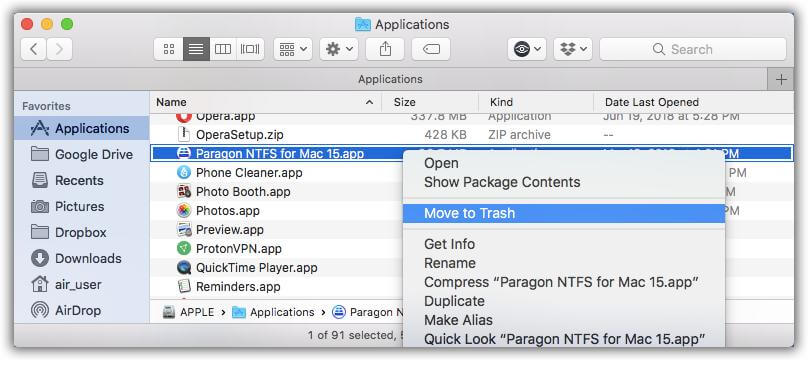
Task: Open Applications in the sidebar
Action: 82,128
